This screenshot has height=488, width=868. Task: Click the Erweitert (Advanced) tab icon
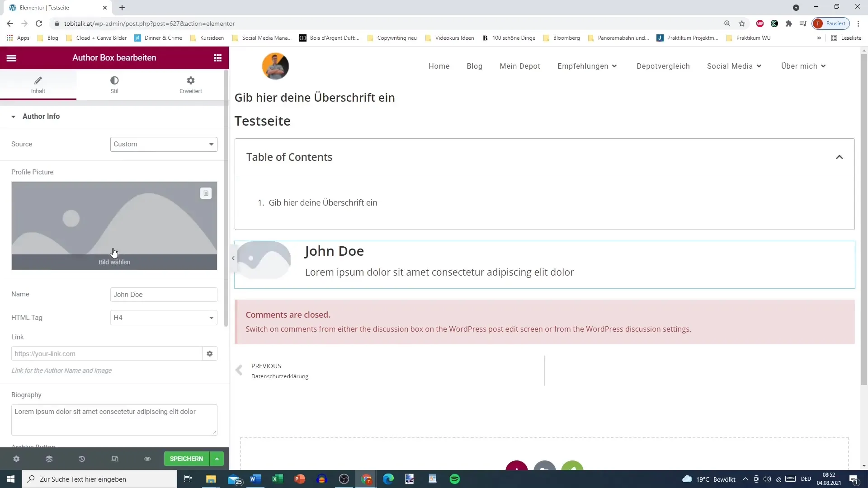191,80
